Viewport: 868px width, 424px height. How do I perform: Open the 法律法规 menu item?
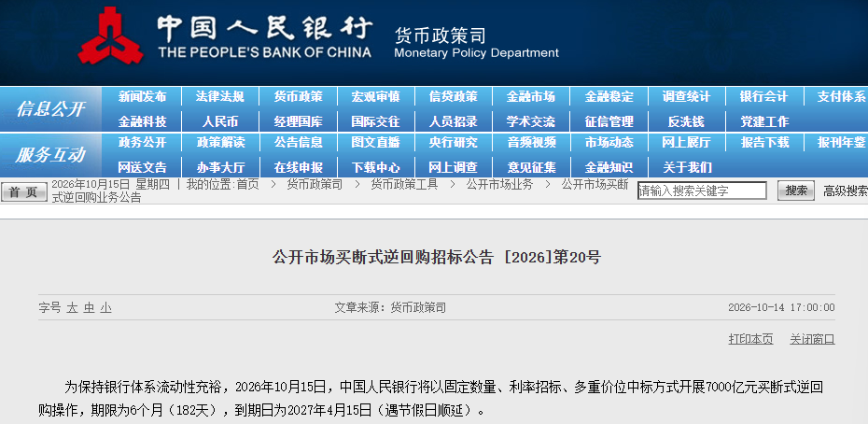(219, 97)
